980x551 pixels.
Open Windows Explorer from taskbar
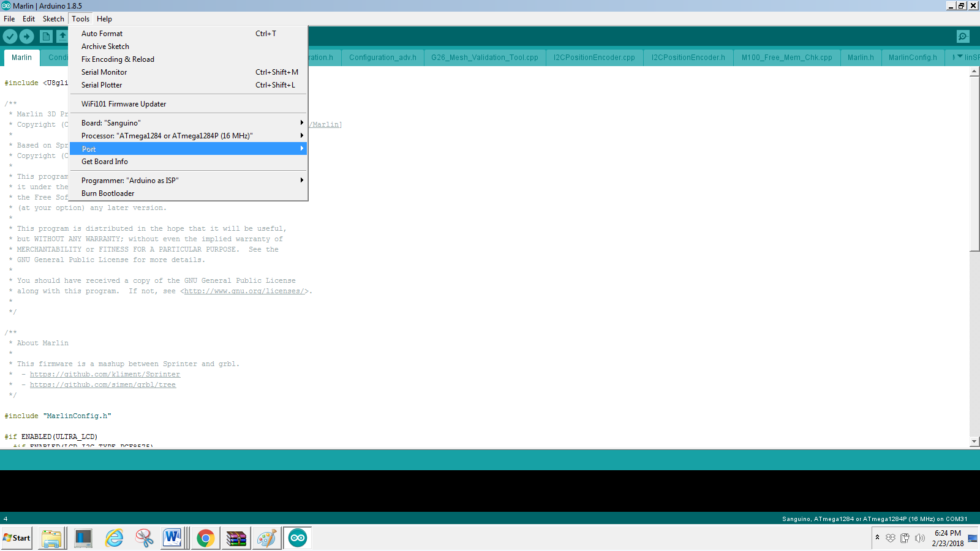[51, 538]
